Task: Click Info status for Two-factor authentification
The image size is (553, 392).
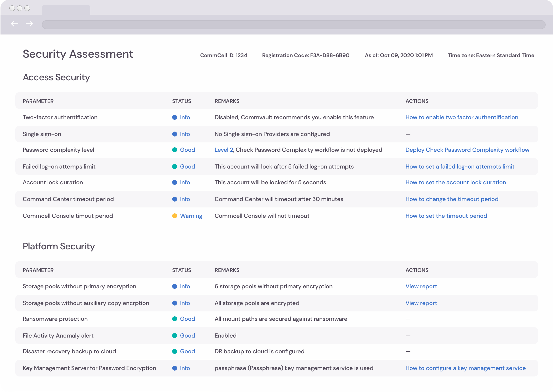Action: click(185, 117)
